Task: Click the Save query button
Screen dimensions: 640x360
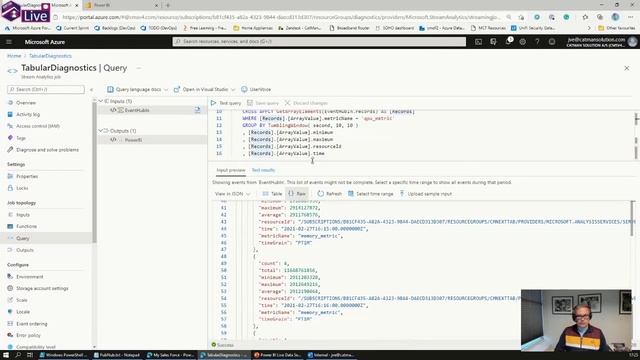Action: click(x=262, y=103)
